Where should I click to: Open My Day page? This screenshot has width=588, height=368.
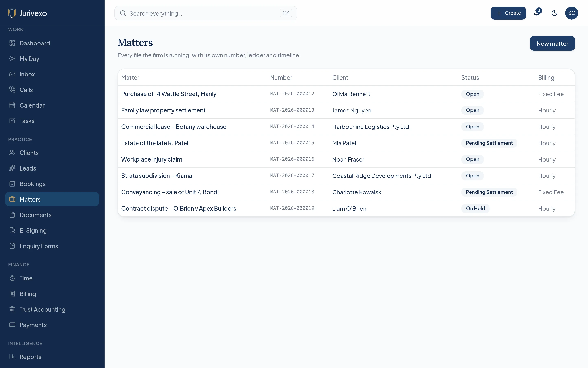52,59
